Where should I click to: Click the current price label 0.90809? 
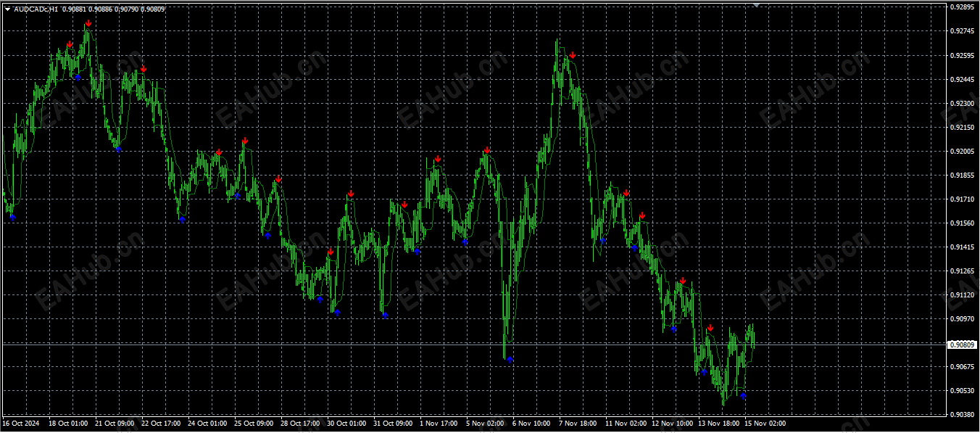[962, 345]
